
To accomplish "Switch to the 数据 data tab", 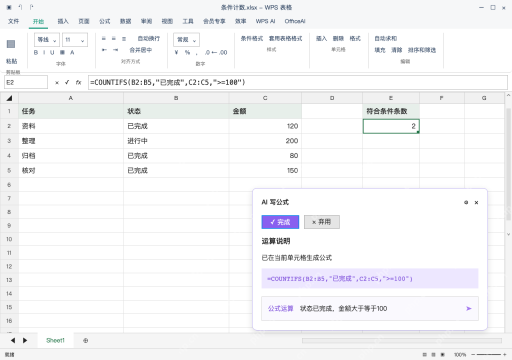I will point(125,21).
